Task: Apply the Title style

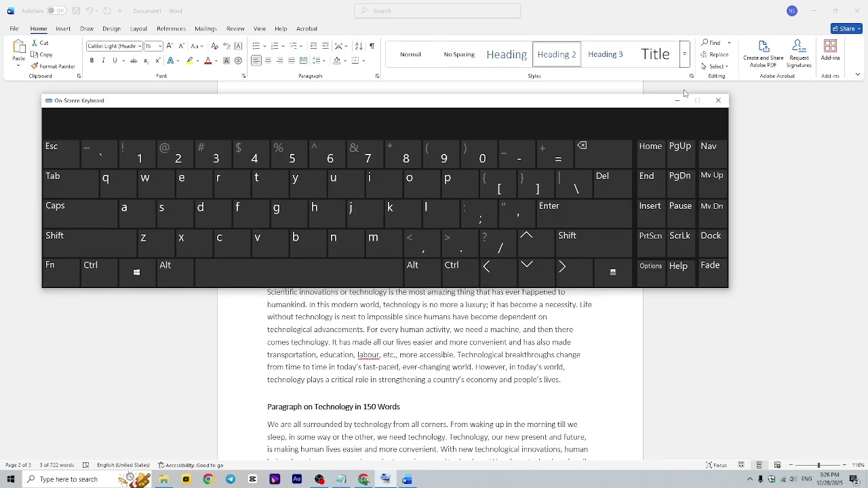Action: 656,54
